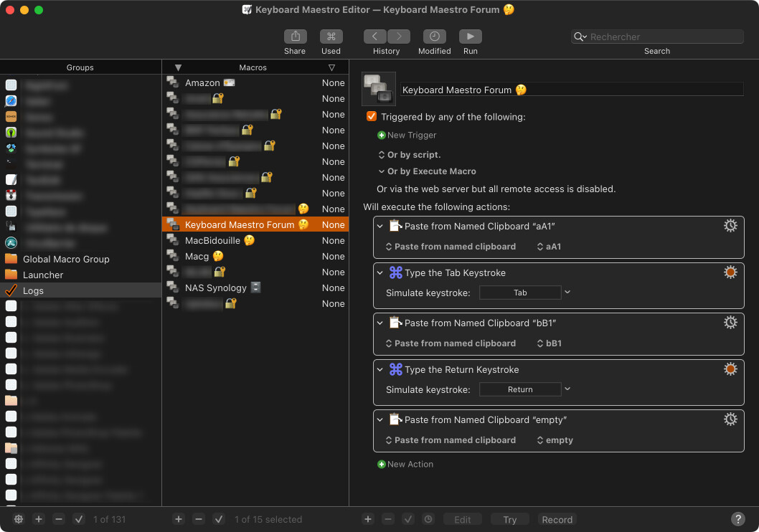Open the 'Or by script.' popup
The height and width of the screenshot is (532, 759).
click(410, 155)
